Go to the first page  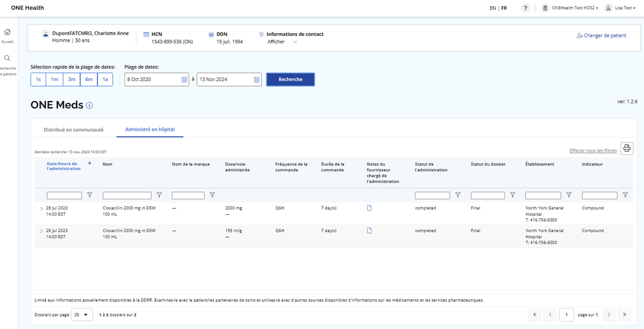535,315
